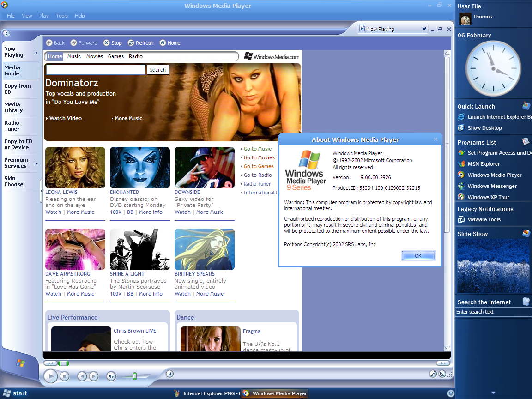Screen dimensions: 532x399
Task: Select the Movies tab in Media Guide
Action: [x=95, y=56]
